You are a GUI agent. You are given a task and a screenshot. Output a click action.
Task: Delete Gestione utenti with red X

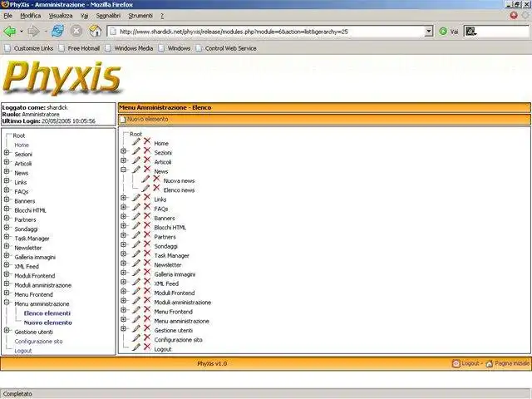[x=147, y=328]
